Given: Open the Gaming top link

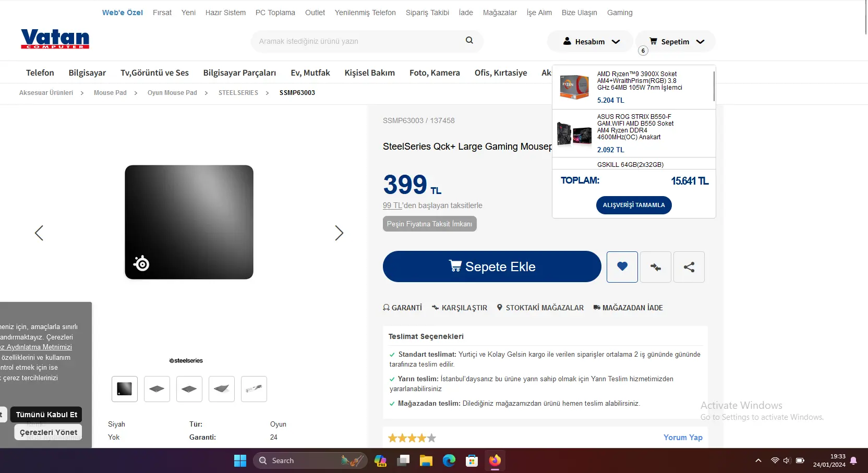Looking at the screenshot, I should pos(620,13).
